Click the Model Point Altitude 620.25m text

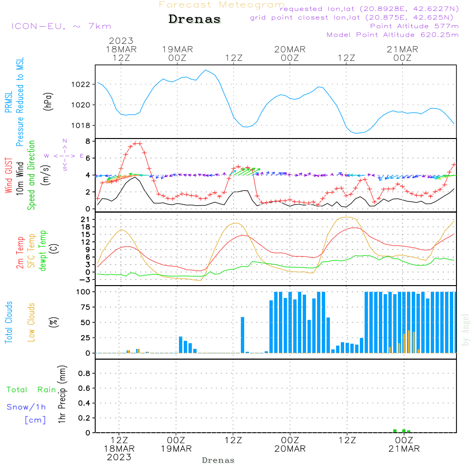[x=392, y=35]
